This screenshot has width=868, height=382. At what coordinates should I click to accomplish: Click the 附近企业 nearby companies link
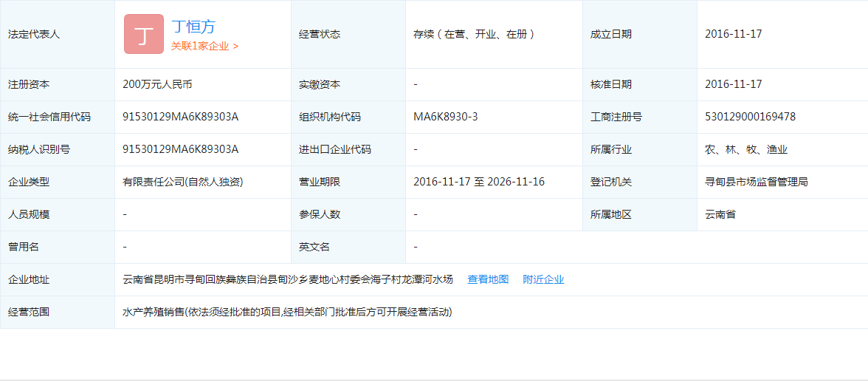coord(543,279)
